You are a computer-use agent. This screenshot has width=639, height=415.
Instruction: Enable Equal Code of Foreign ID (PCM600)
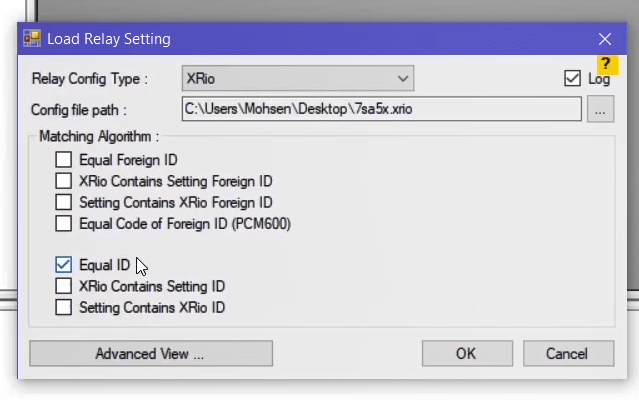(64, 223)
